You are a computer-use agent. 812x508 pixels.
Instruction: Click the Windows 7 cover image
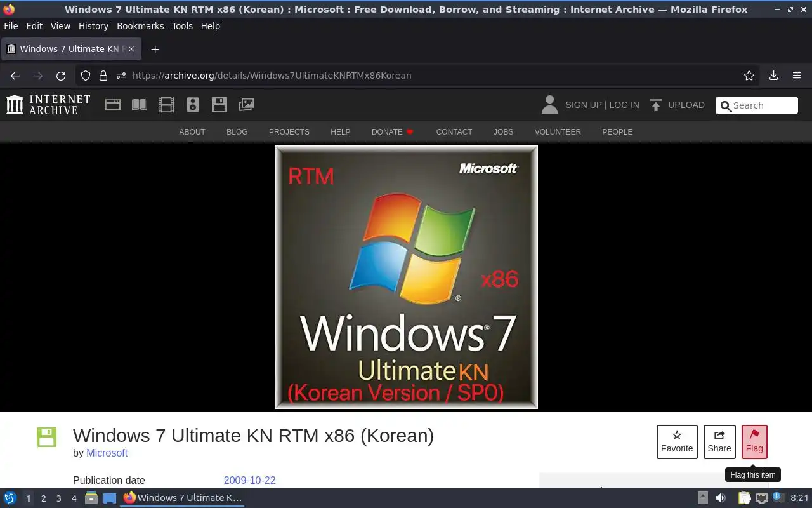406,277
